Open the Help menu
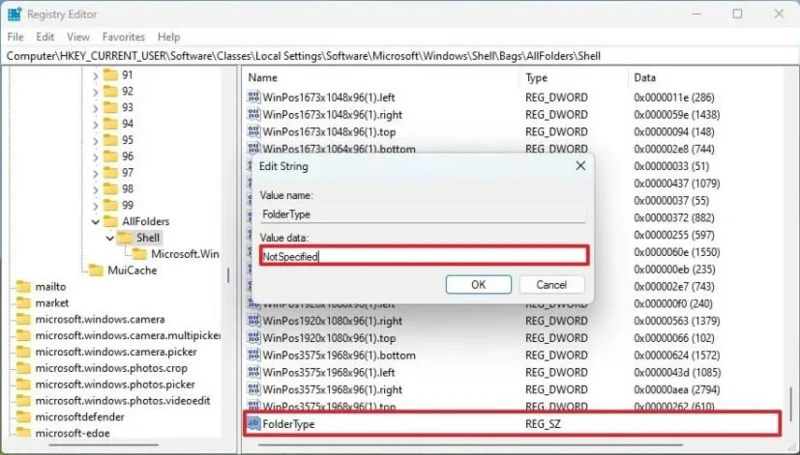This screenshot has height=455, width=800. 168,37
